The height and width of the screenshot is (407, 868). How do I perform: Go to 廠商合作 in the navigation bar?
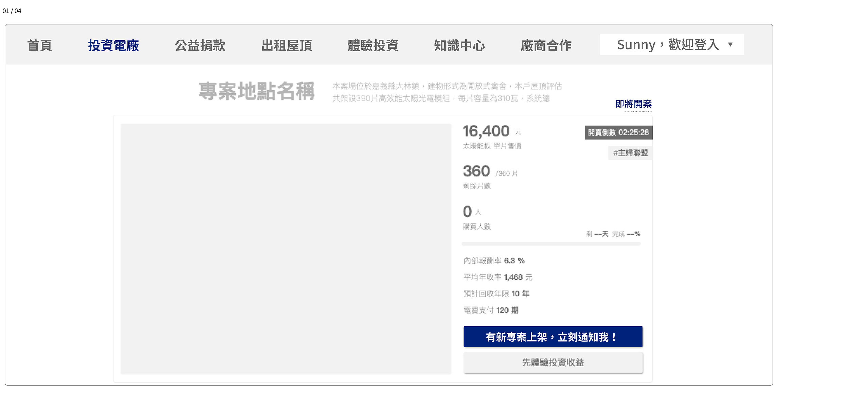[546, 45]
